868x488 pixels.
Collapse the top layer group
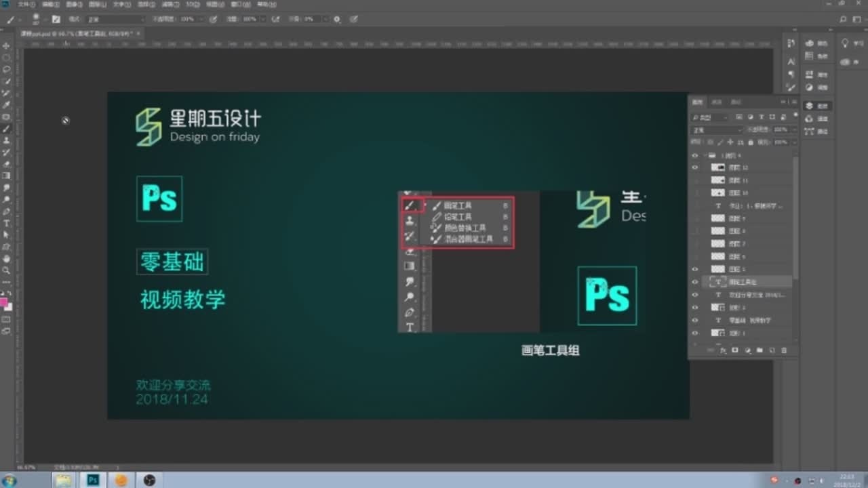click(704, 155)
